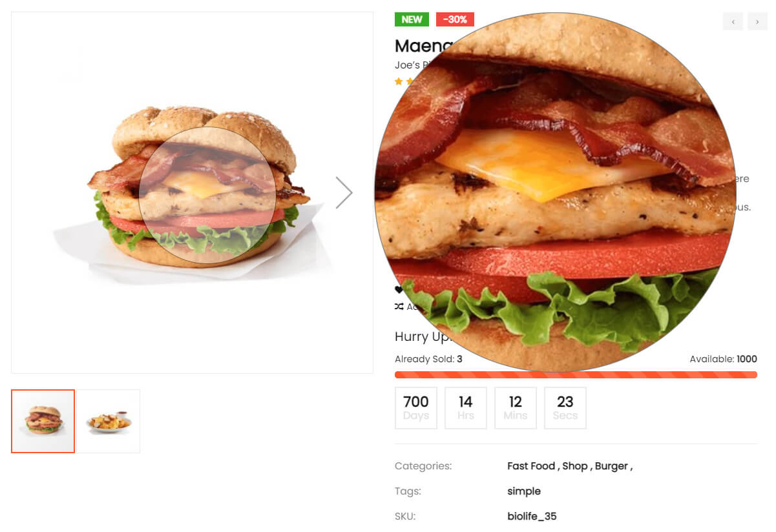Click the heart wishlist icon
The height and width of the screenshot is (532, 776).
point(398,290)
